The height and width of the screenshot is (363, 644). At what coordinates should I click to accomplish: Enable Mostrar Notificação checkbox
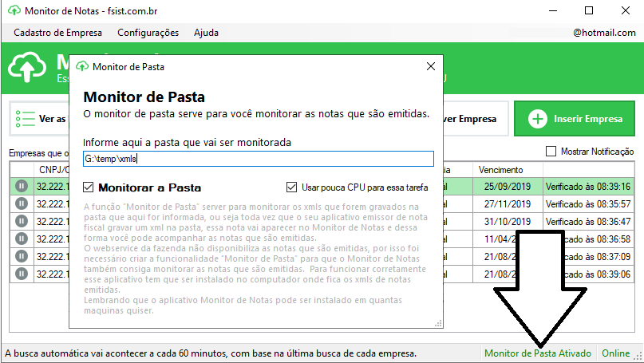[551, 151]
